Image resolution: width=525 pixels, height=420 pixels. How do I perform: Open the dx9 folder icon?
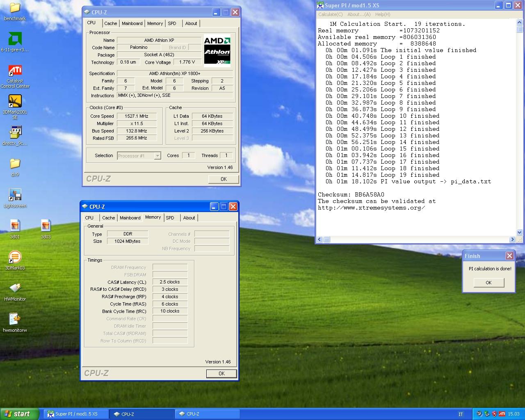[x=15, y=167]
